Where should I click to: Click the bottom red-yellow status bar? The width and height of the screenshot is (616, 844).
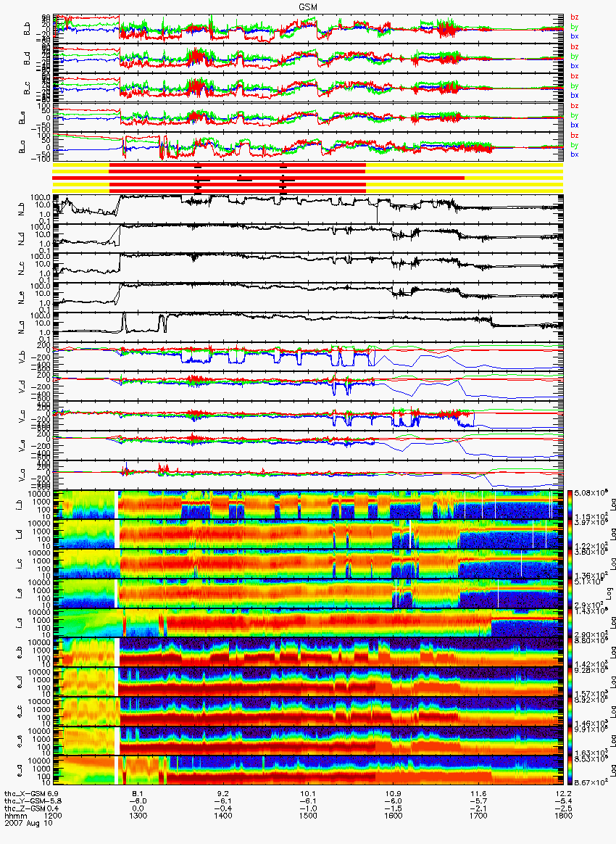308,191
